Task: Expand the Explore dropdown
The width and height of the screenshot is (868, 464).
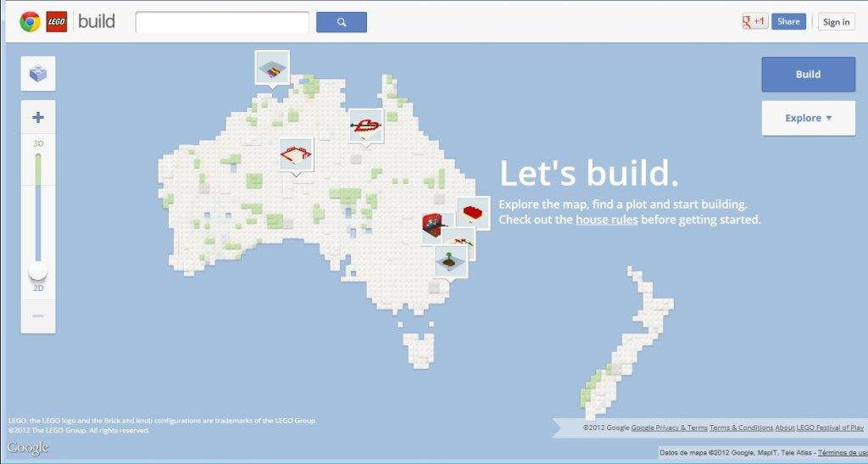Action: [x=808, y=118]
